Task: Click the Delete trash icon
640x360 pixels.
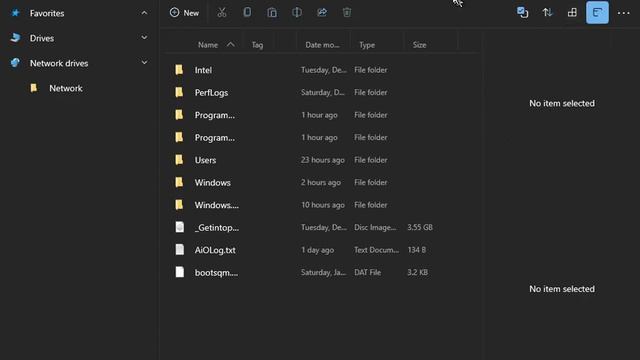Action: [347, 13]
